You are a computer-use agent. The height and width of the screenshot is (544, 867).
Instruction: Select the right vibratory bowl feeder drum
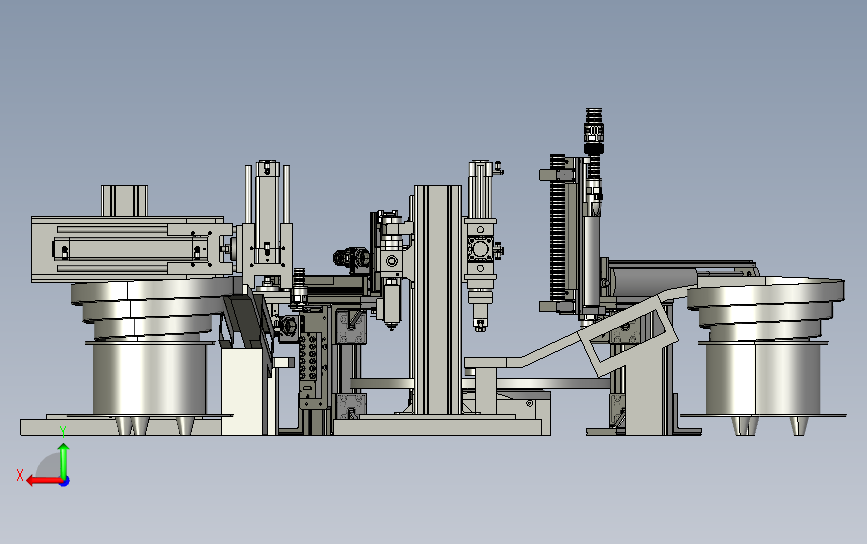tap(763, 378)
